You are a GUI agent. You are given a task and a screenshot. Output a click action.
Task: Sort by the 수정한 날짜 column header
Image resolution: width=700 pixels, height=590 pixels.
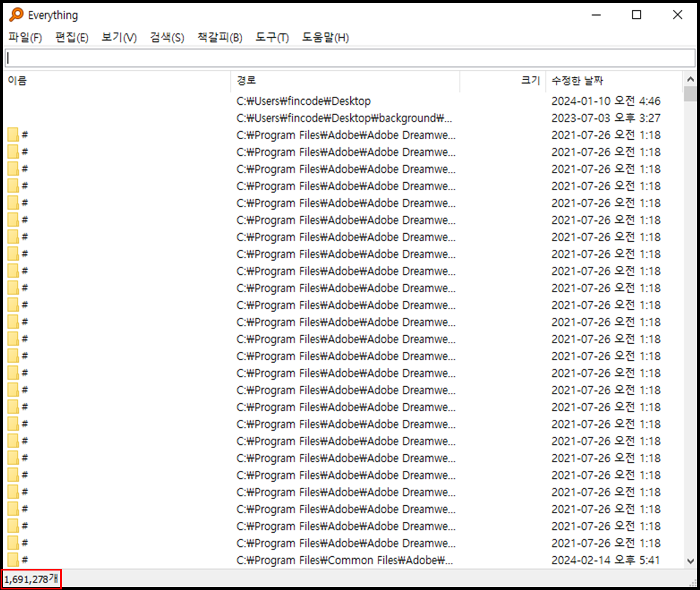point(614,81)
